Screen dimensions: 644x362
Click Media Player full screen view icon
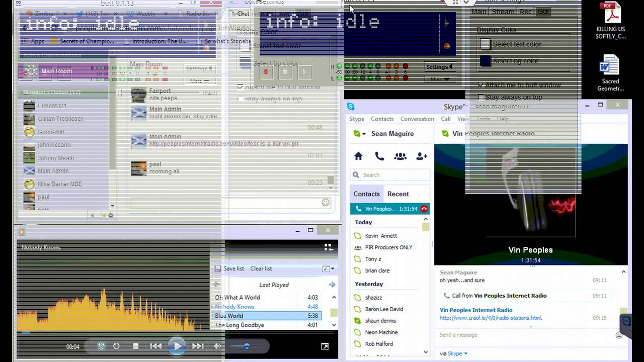pos(325,346)
